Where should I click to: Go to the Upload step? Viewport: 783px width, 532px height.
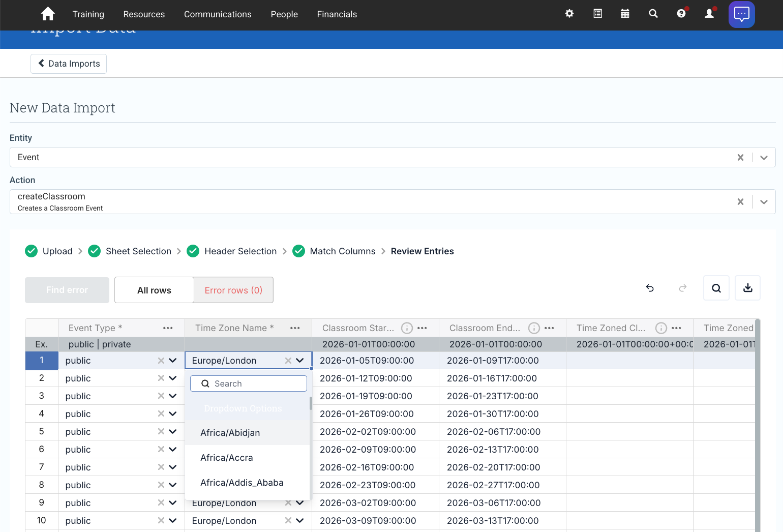(49, 251)
